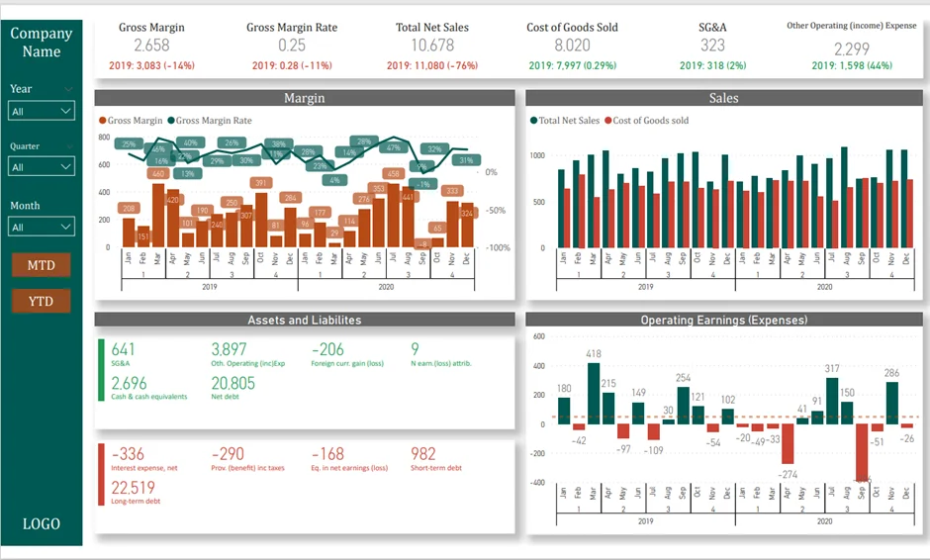Click the Gross Margin KPI value 2,658

pyautogui.click(x=151, y=46)
